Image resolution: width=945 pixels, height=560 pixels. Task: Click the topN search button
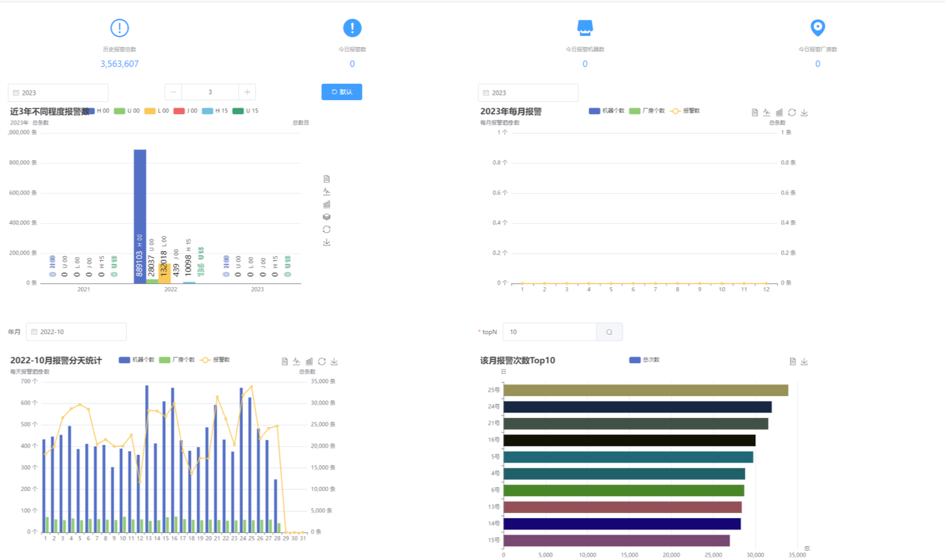(609, 332)
